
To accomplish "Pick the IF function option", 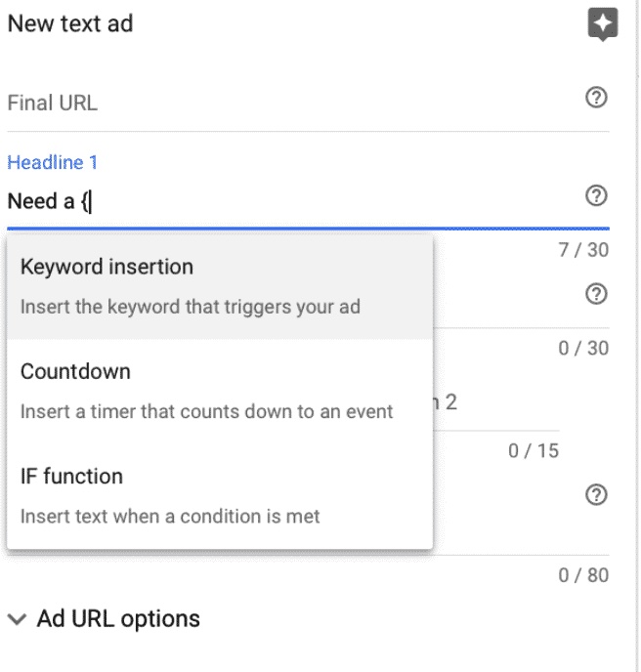I will pos(220,496).
